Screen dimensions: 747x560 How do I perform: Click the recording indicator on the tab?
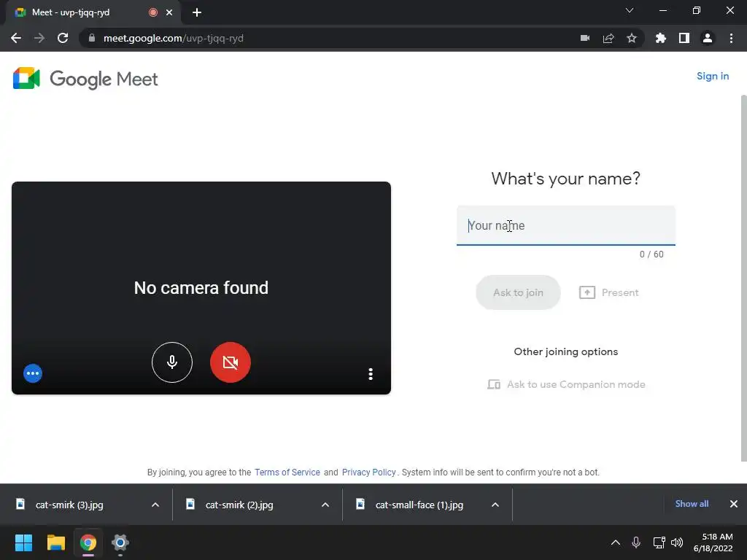[153, 12]
